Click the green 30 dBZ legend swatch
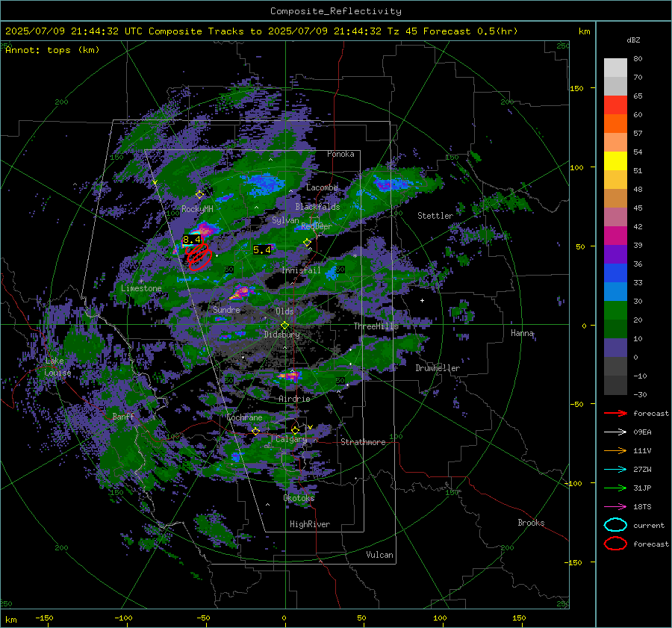The width and height of the screenshot is (672, 628). point(615,311)
